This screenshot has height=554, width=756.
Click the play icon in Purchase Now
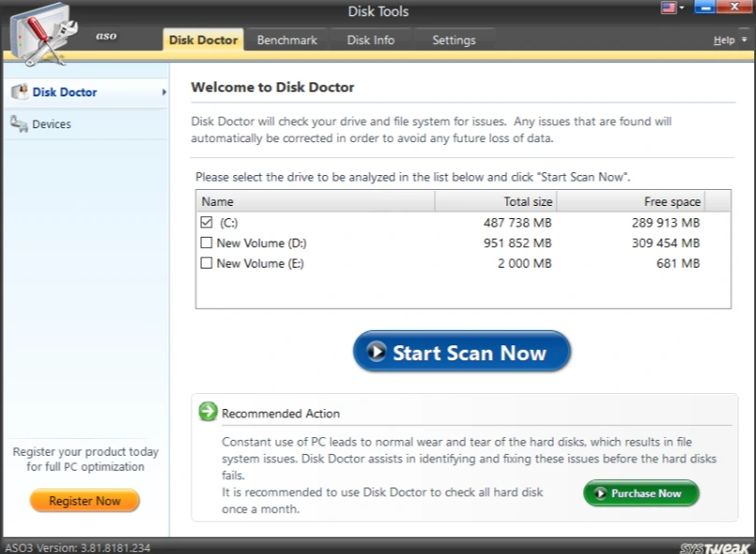[601, 493]
